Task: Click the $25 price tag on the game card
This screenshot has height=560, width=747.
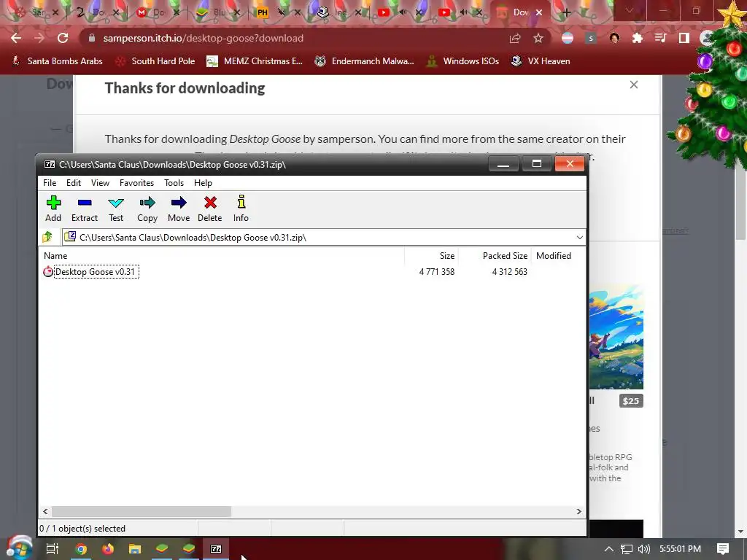Action: (631, 401)
